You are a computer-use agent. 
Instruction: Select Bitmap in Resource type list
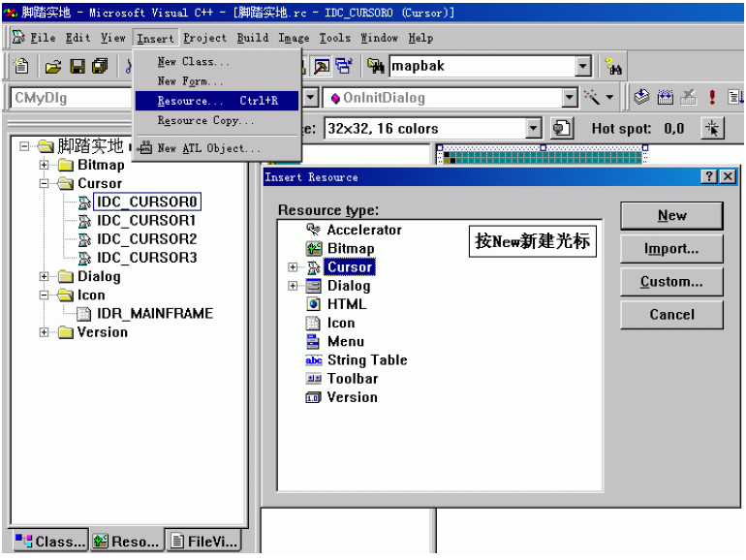(351, 249)
